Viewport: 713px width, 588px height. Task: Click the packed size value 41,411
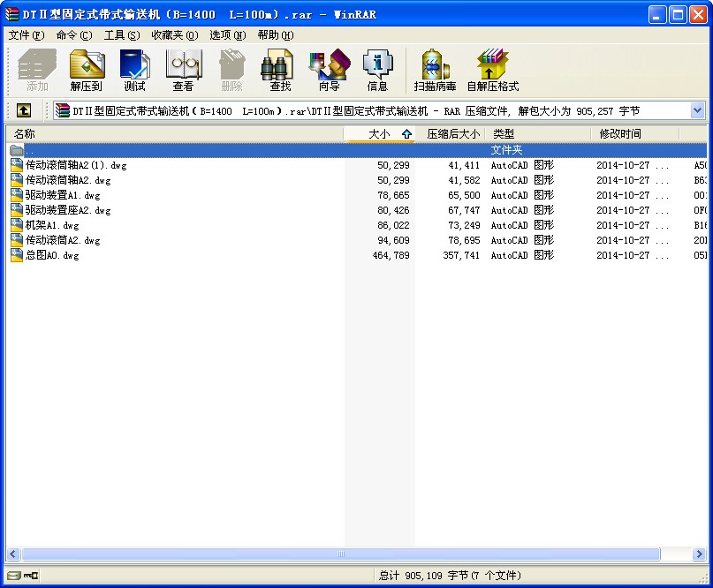click(x=464, y=165)
